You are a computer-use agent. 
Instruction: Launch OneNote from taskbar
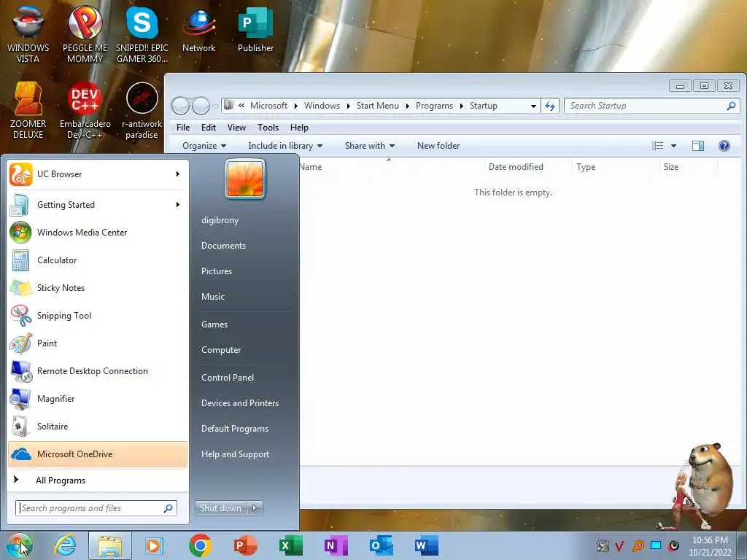click(x=336, y=545)
